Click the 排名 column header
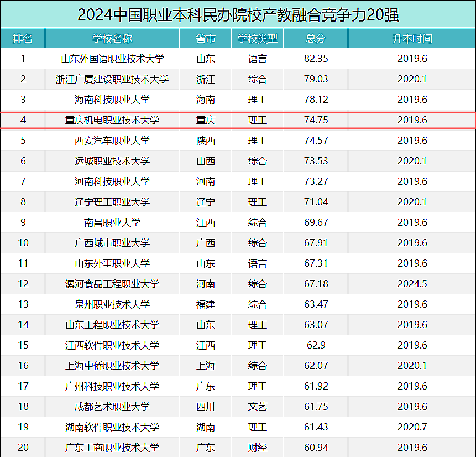Viewport: 476px width, 457px height. [23, 39]
